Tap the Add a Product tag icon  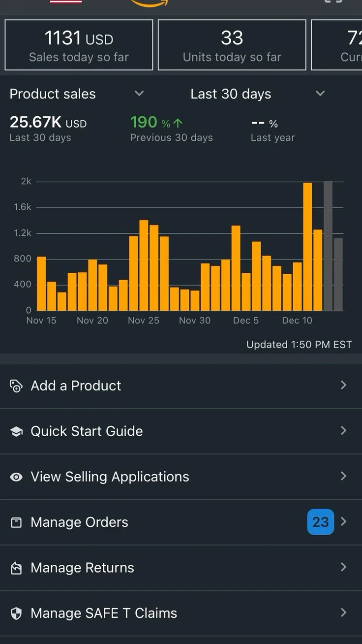click(x=16, y=386)
